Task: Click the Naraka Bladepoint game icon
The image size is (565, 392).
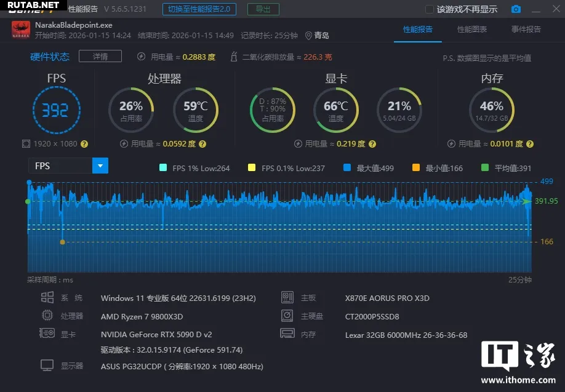Action: (21, 30)
